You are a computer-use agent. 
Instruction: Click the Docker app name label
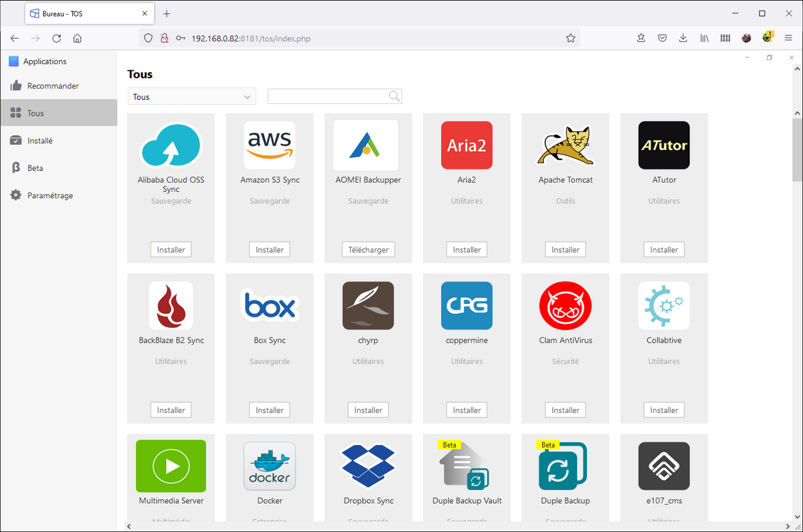[x=270, y=501]
